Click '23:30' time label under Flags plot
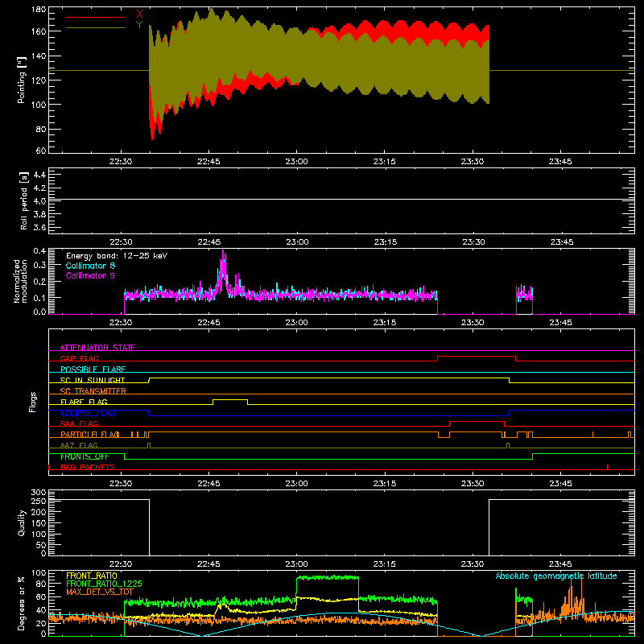 point(473,484)
